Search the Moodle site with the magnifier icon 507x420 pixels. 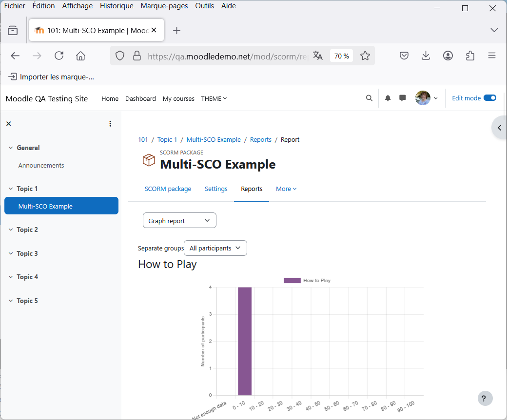pyautogui.click(x=369, y=98)
